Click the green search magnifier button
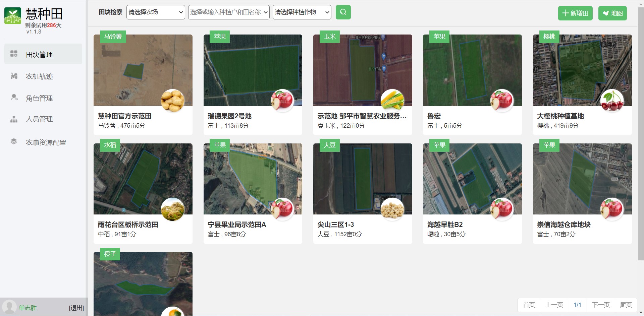 [x=343, y=12]
